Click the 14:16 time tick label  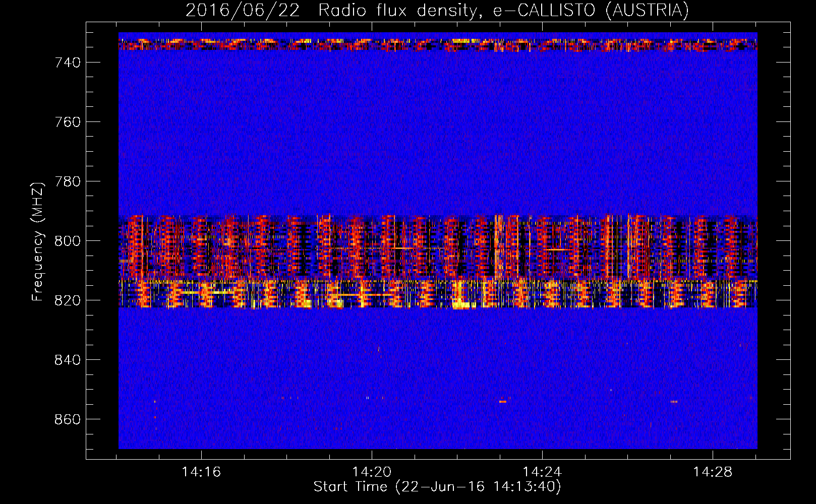(x=201, y=472)
